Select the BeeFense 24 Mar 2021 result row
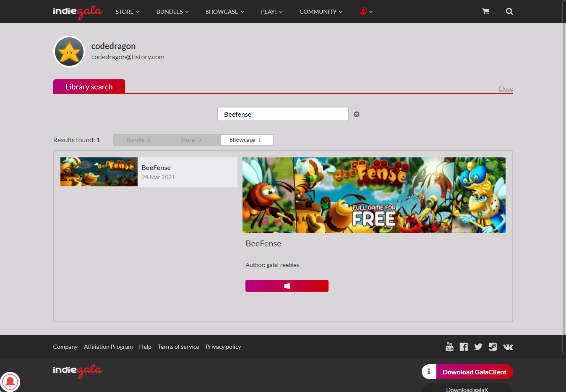Screen dimensions: 566x392 click(149, 172)
